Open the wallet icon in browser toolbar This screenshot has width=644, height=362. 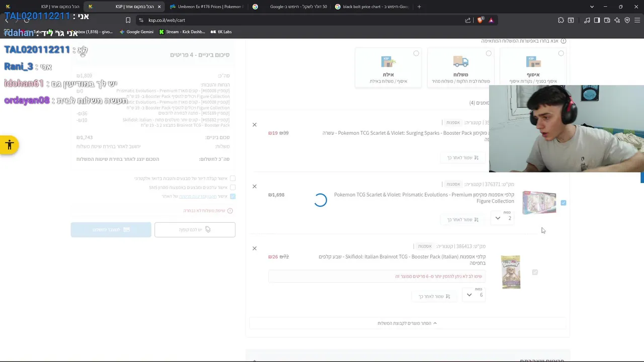click(607, 20)
